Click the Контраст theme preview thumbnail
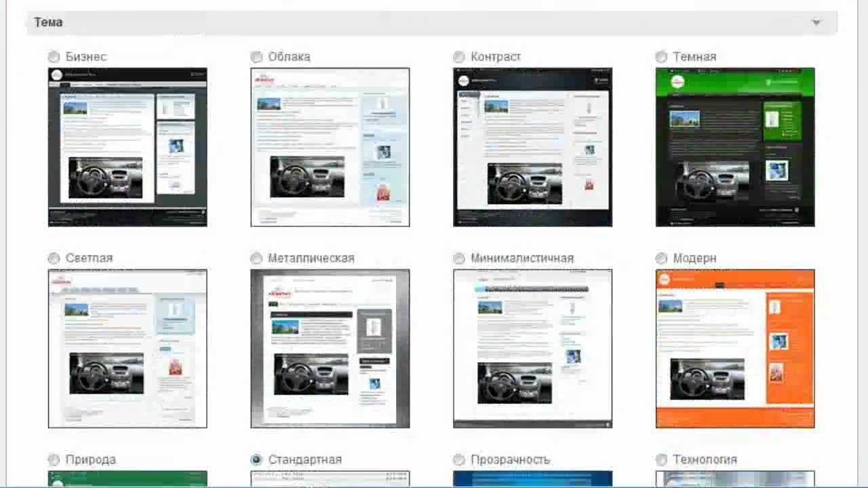 click(x=532, y=147)
